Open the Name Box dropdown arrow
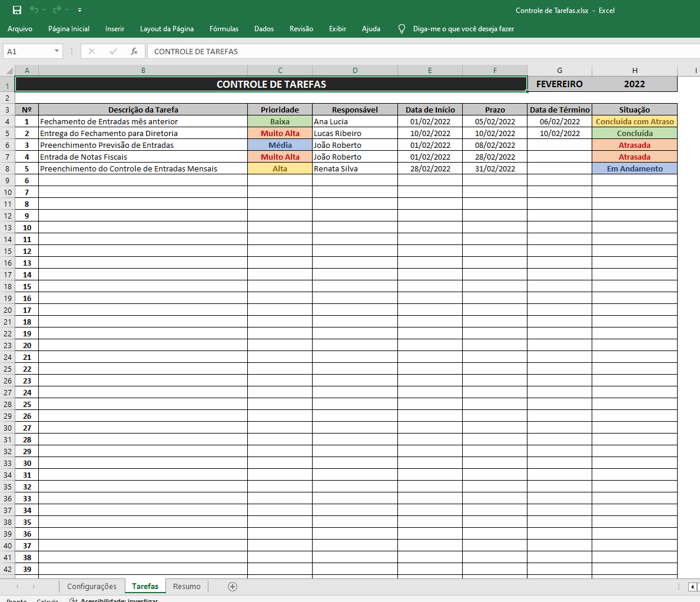This screenshot has width=700, height=602. click(57, 51)
